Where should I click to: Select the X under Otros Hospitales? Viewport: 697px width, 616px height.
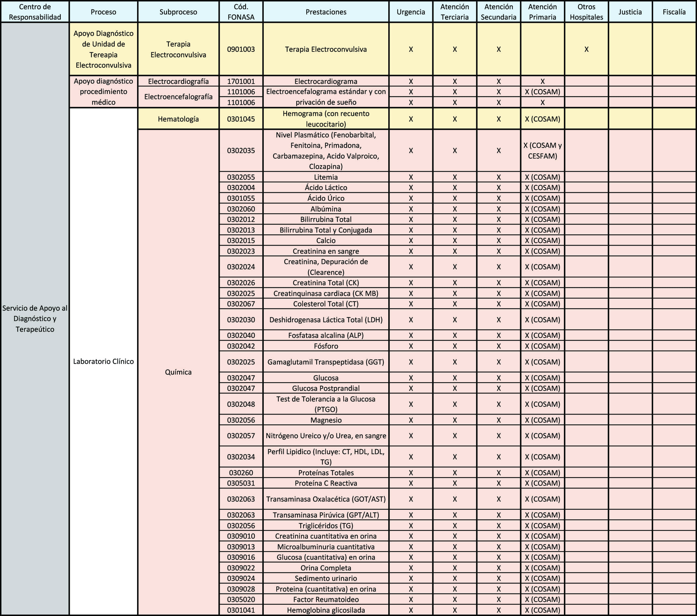point(586,49)
